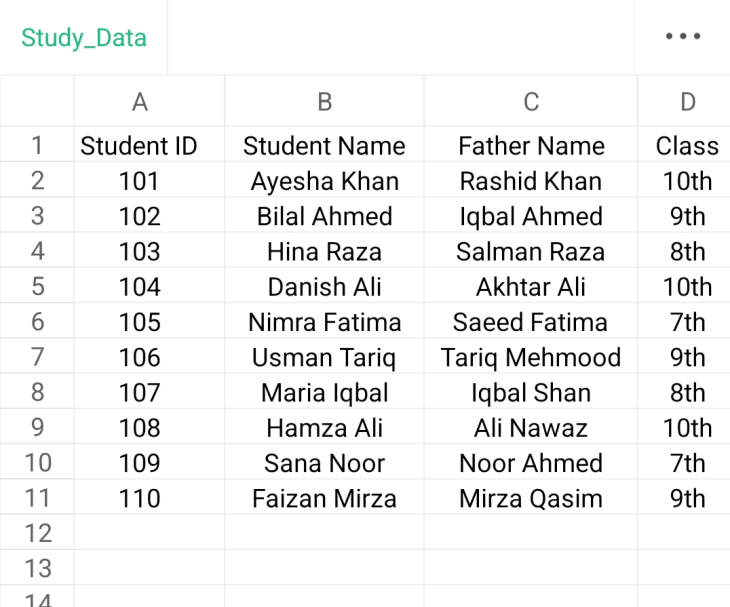Select the select-all corner box of the grid

[x=37, y=101]
